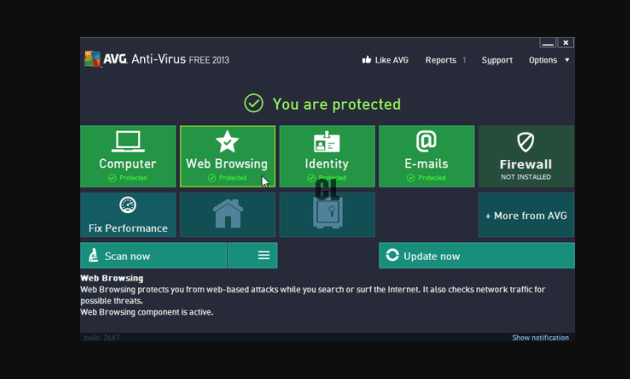
Task: Click the build 2667 version text
Action: click(x=101, y=338)
